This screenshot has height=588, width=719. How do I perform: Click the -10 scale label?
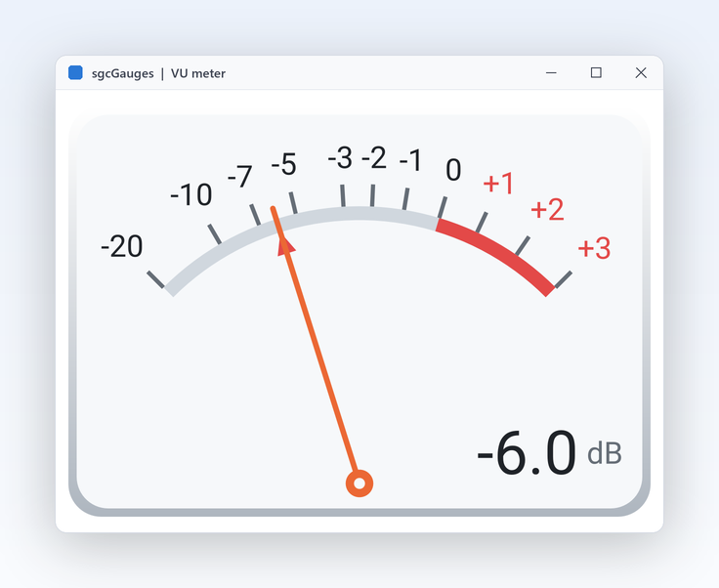coord(190,194)
